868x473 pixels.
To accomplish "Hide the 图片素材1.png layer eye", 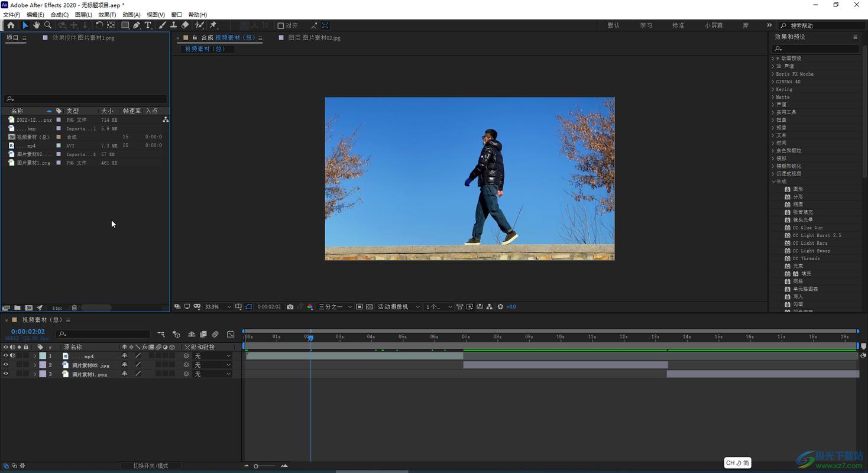I will (6, 374).
